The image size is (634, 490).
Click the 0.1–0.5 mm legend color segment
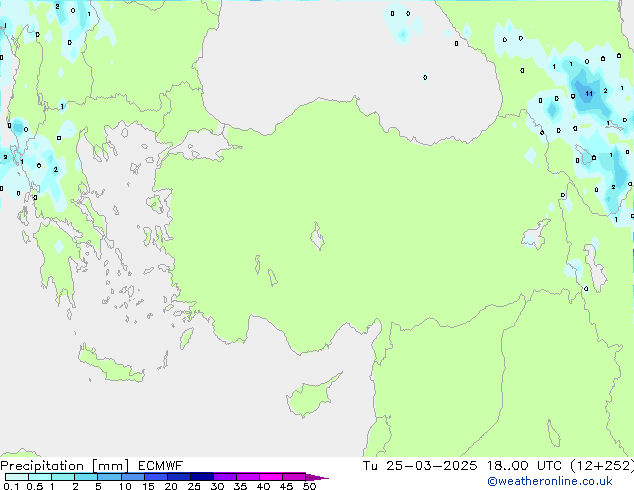click(17, 477)
